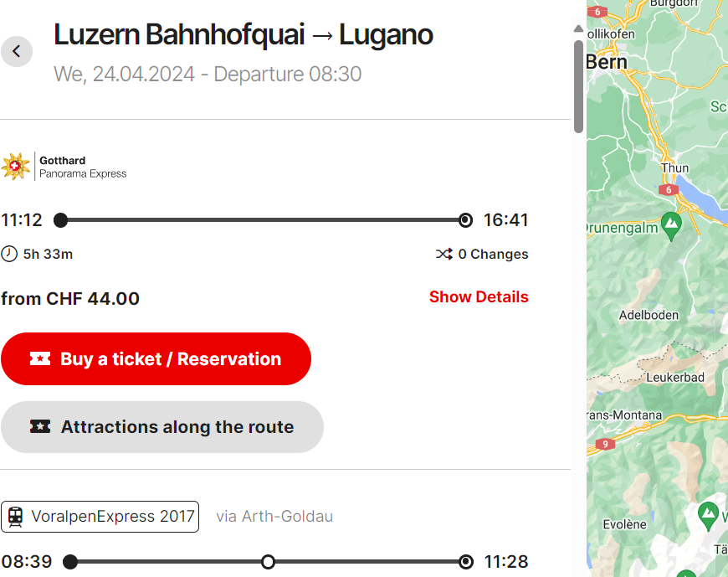
Task: Open Attractions along the route
Action: coord(162,427)
